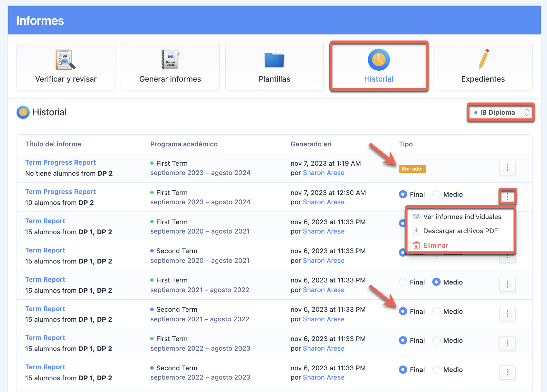Click the Verificar y revisar magnifier icon

click(x=65, y=60)
